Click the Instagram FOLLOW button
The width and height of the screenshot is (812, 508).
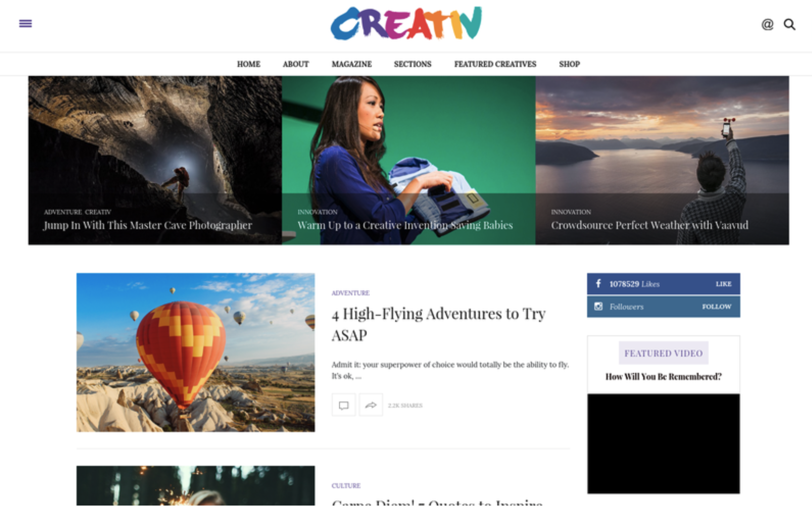[717, 307]
